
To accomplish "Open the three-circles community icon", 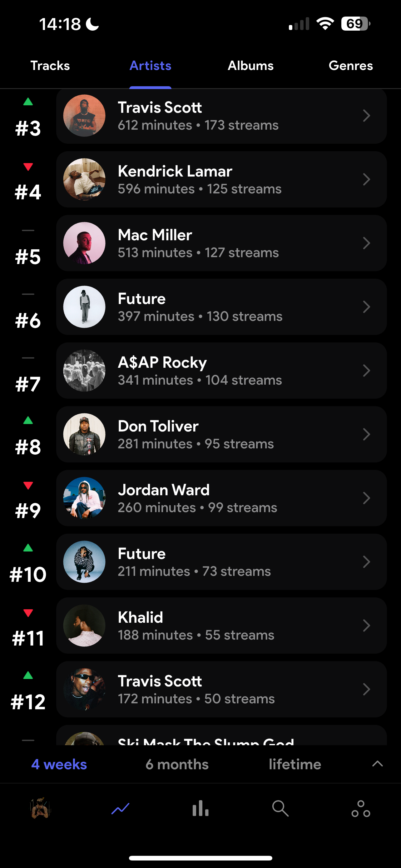I will [361, 808].
